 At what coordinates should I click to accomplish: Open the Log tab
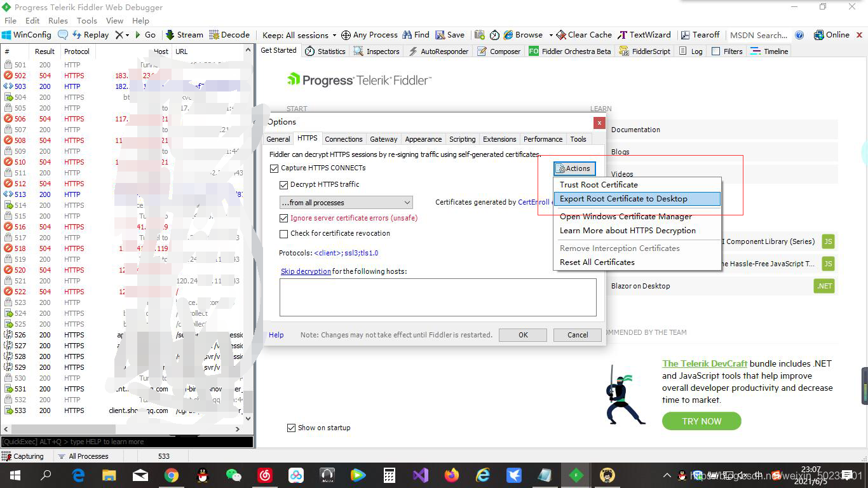[691, 51]
